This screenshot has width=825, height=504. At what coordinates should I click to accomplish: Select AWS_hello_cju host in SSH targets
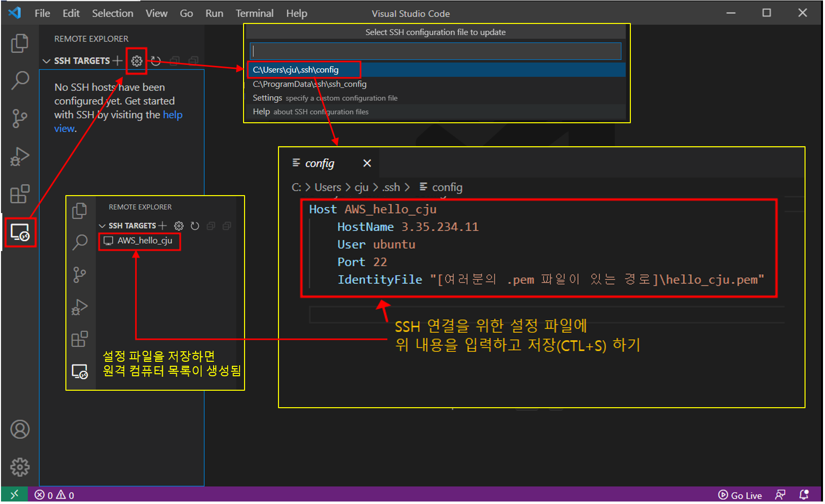140,241
